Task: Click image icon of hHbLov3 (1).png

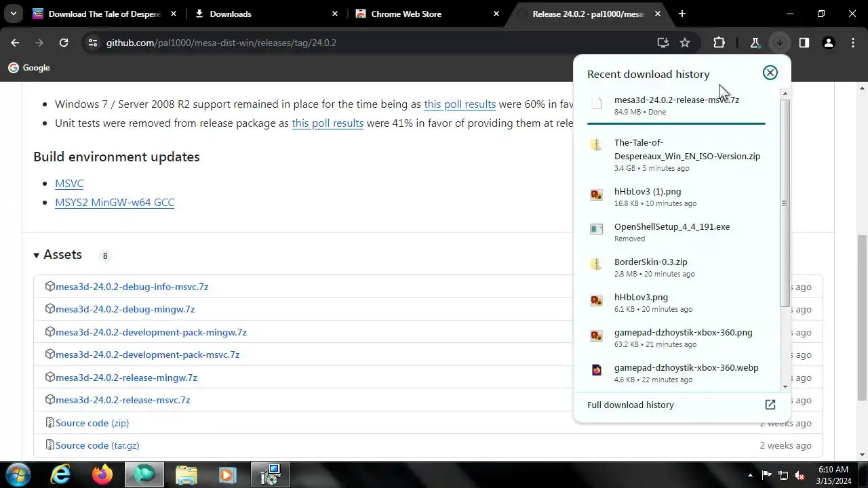Action: coord(596,195)
